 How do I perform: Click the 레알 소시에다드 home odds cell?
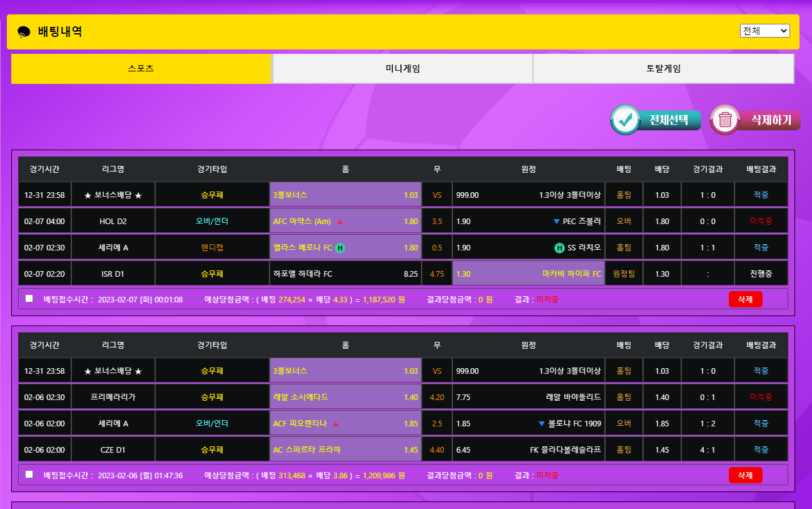pos(345,398)
